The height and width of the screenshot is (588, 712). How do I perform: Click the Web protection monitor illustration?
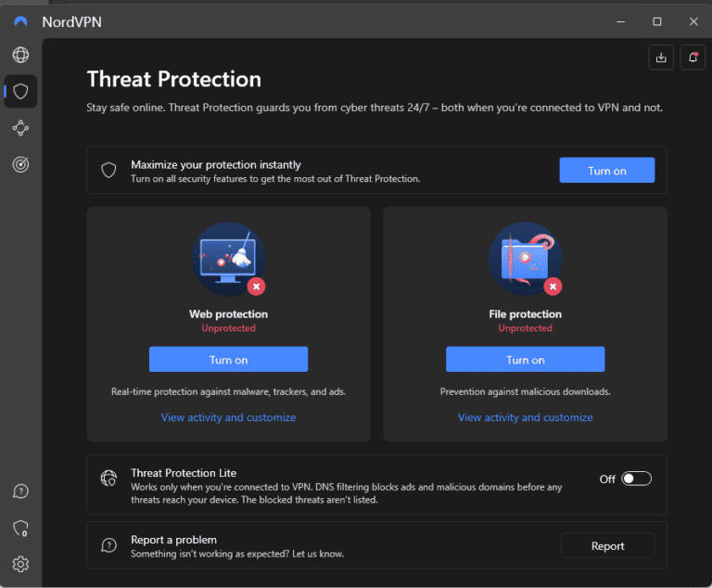tap(228, 260)
